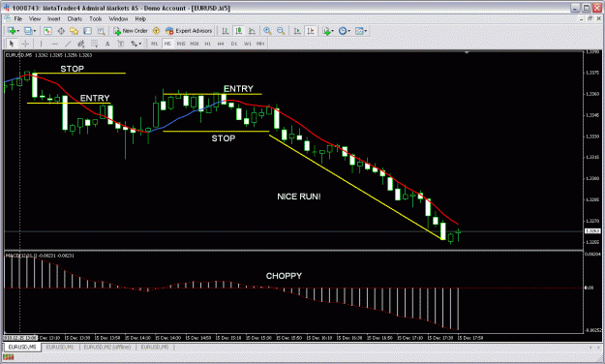Toggle chart auto scroll
This screenshot has width=605, height=364.
click(x=297, y=31)
